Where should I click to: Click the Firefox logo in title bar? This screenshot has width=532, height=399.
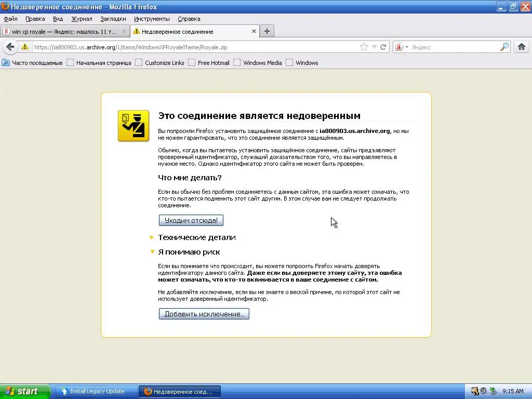point(5,6)
